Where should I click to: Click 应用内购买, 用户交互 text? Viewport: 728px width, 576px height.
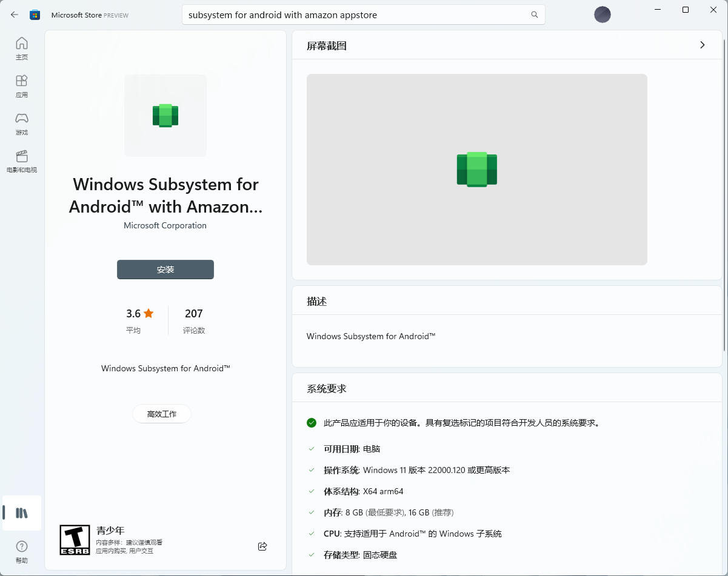(x=124, y=551)
